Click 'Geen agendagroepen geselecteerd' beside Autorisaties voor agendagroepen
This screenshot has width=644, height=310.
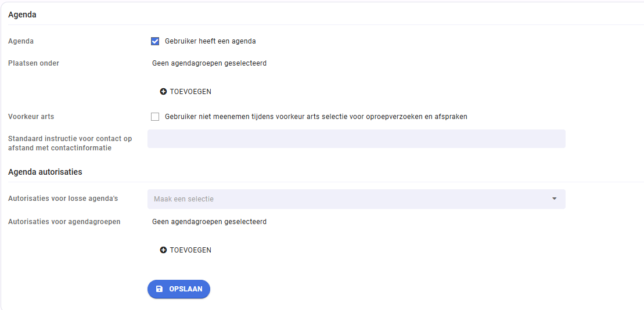coord(209,222)
